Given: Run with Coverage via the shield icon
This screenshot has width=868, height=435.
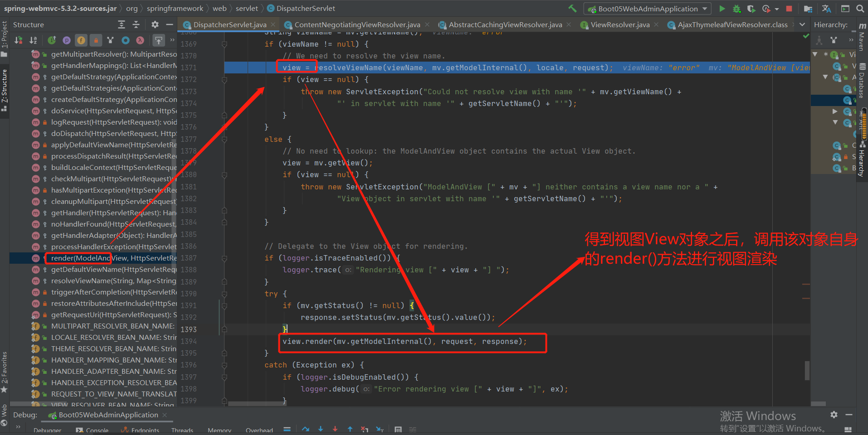Looking at the screenshot, I should point(751,9).
